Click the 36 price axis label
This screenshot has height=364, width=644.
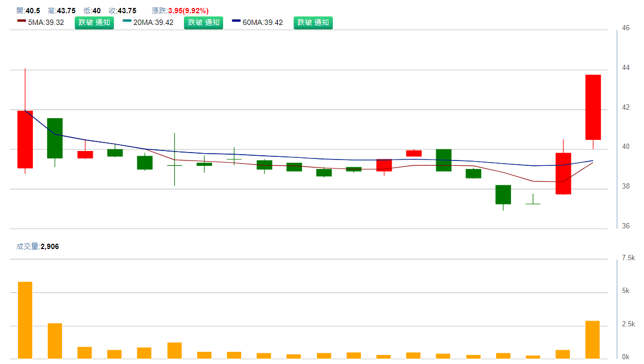point(625,226)
